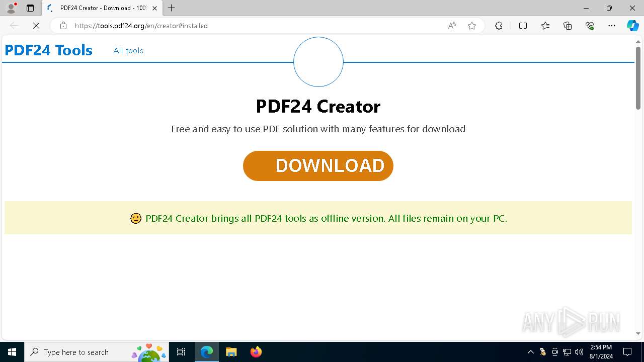Screen dimensions: 644x362
Task: Add this page to favorites
Action: (472, 26)
